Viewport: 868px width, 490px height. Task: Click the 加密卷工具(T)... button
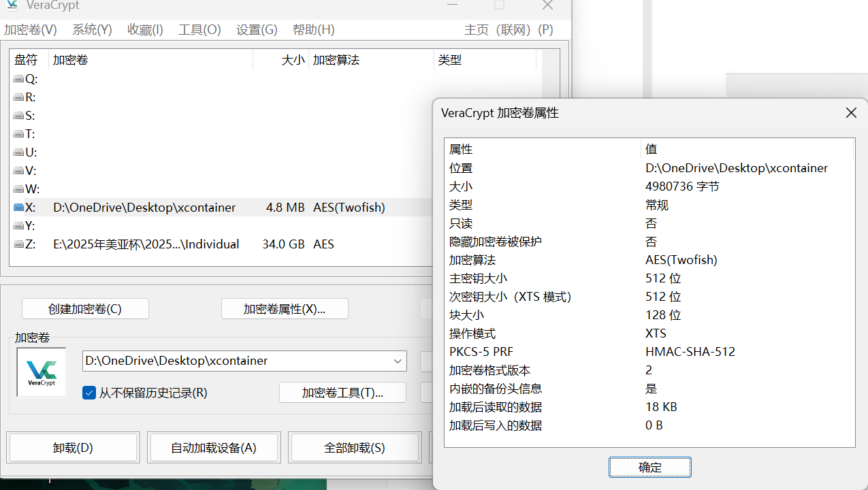pos(342,393)
